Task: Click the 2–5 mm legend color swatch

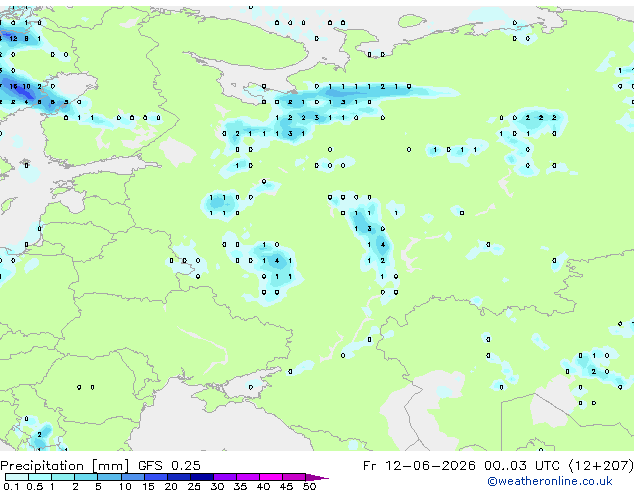Action: [86, 477]
